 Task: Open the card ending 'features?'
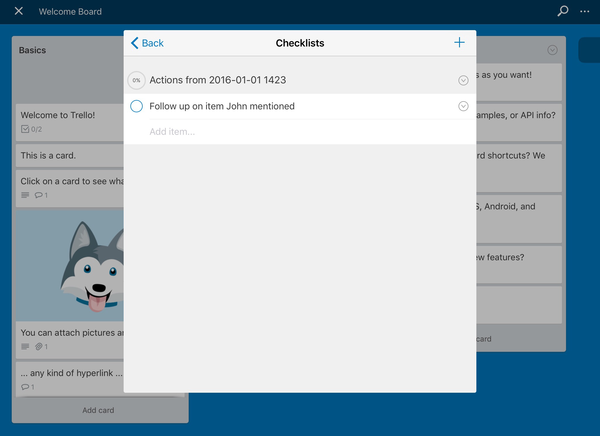tap(519, 264)
